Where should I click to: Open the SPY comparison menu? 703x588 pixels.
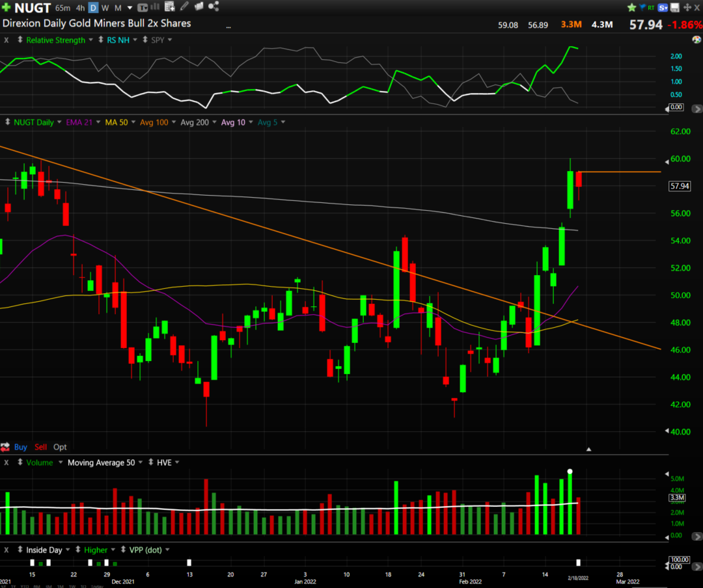[x=161, y=40]
